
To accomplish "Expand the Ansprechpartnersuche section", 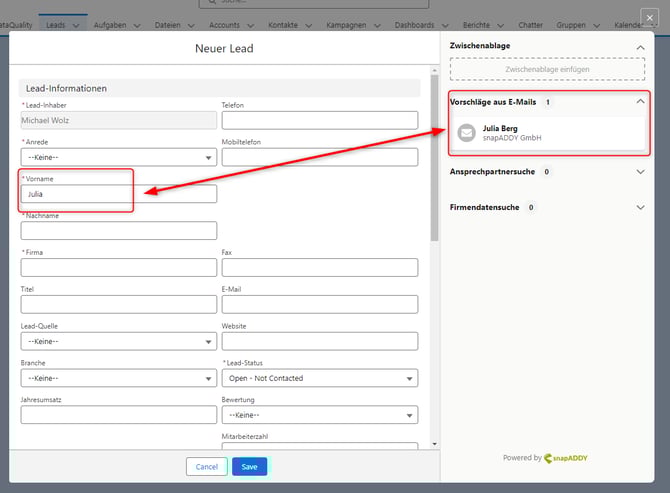I will pyautogui.click(x=640, y=171).
